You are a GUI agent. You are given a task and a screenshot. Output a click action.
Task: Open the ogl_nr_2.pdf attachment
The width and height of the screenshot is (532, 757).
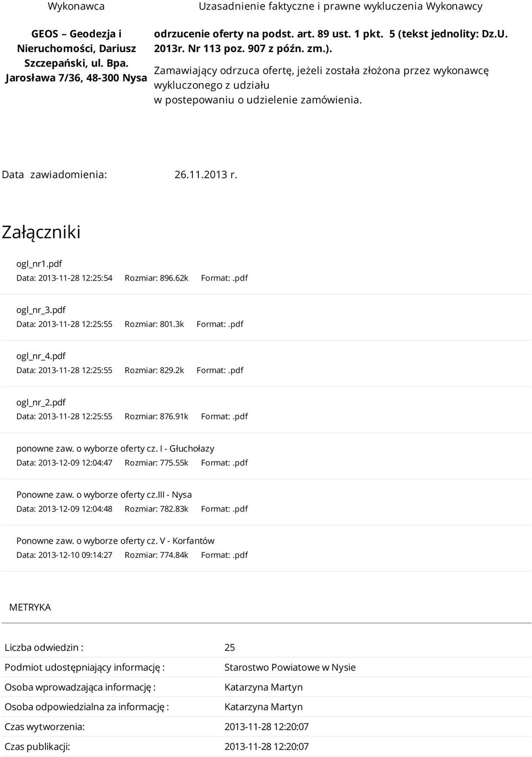pos(41,402)
